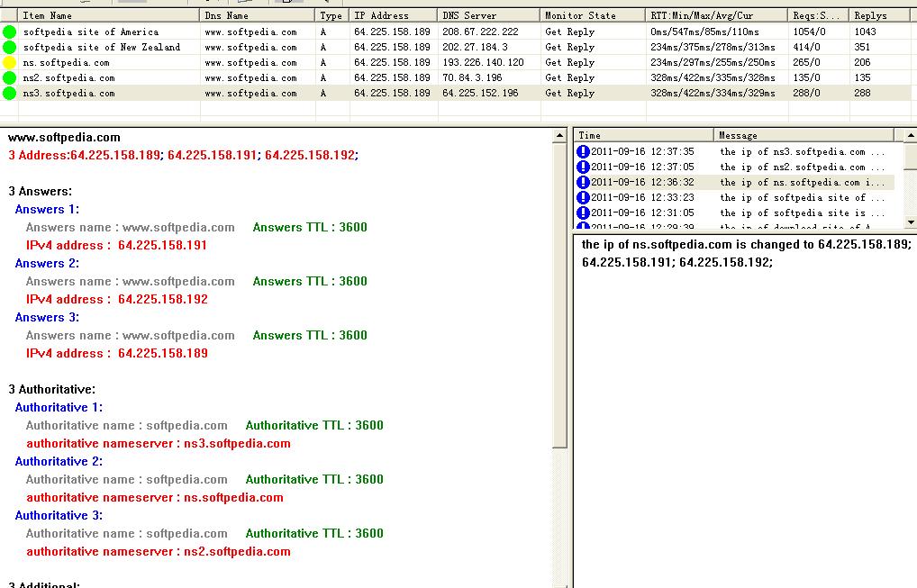The height and width of the screenshot is (588, 917).
Task: Sort by Dns Name column header
Action: (x=258, y=16)
